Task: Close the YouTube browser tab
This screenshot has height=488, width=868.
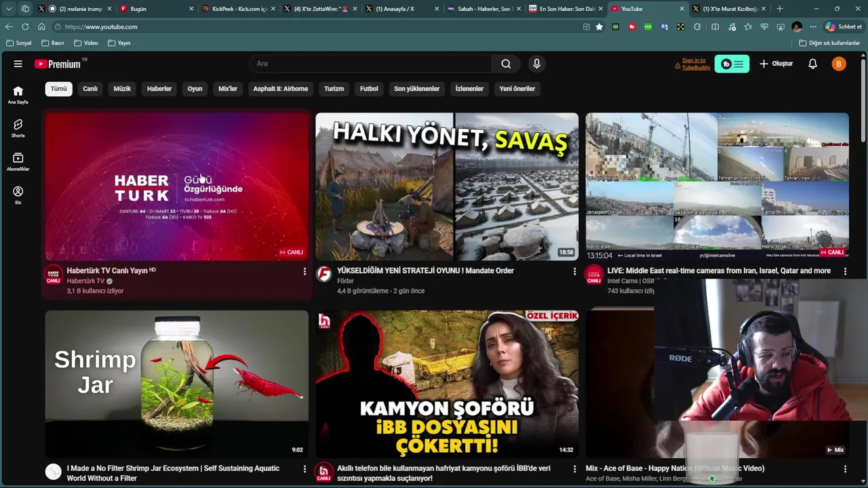Action: [x=682, y=9]
